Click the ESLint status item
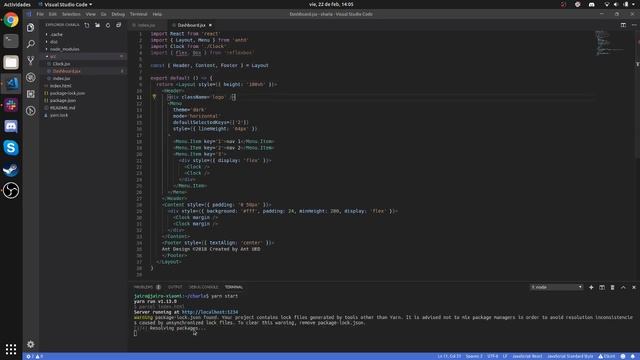This screenshot has height=360, width=640. pos(607,356)
